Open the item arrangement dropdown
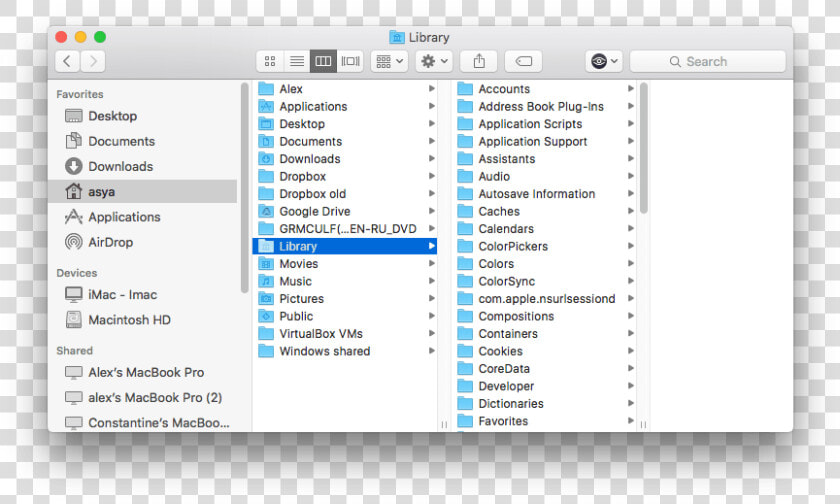This screenshot has width=840, height=504. click(x=389, y=61)
